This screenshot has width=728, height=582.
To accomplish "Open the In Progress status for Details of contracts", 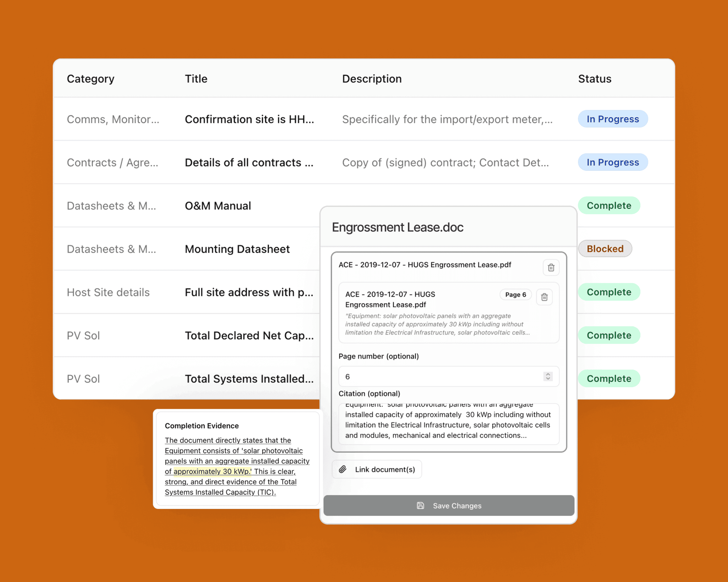I will pos(613,162).
